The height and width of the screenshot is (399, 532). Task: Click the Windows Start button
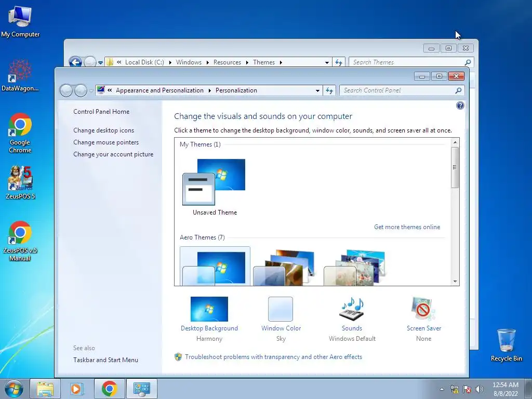coord(14,389)
